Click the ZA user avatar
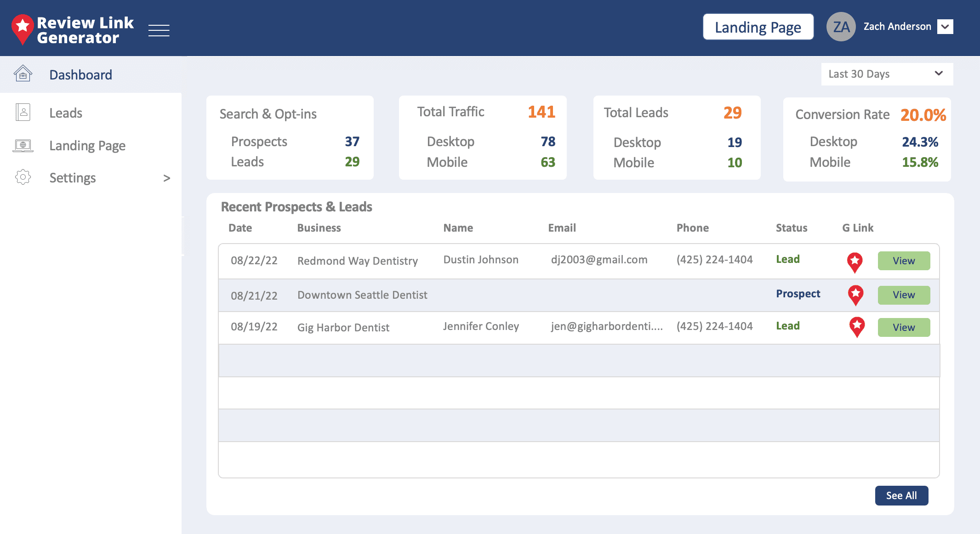 pos(841,27)
